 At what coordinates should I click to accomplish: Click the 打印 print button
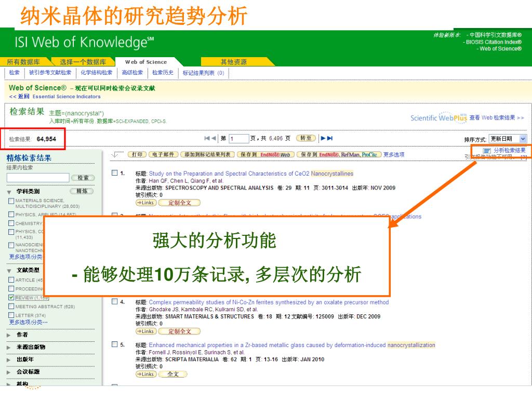137,154
